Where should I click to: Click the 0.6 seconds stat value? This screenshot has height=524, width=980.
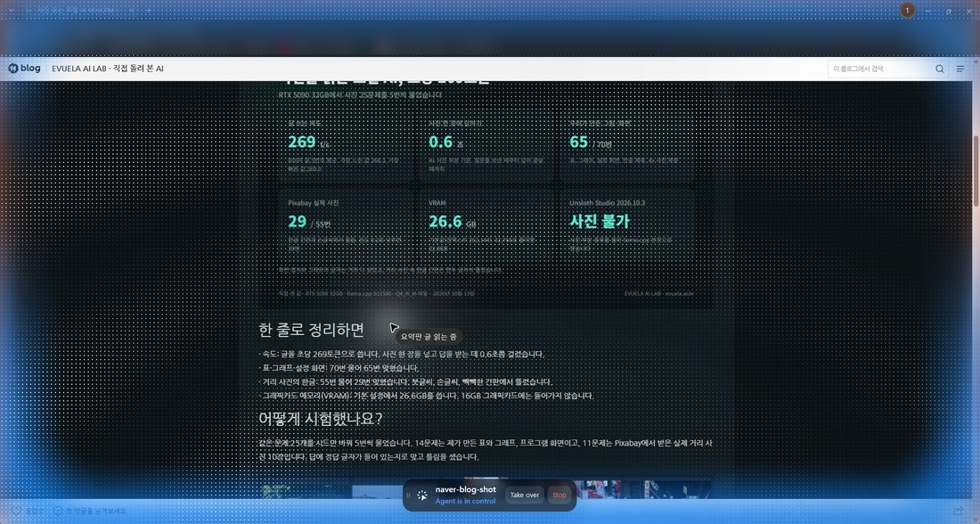441,142
